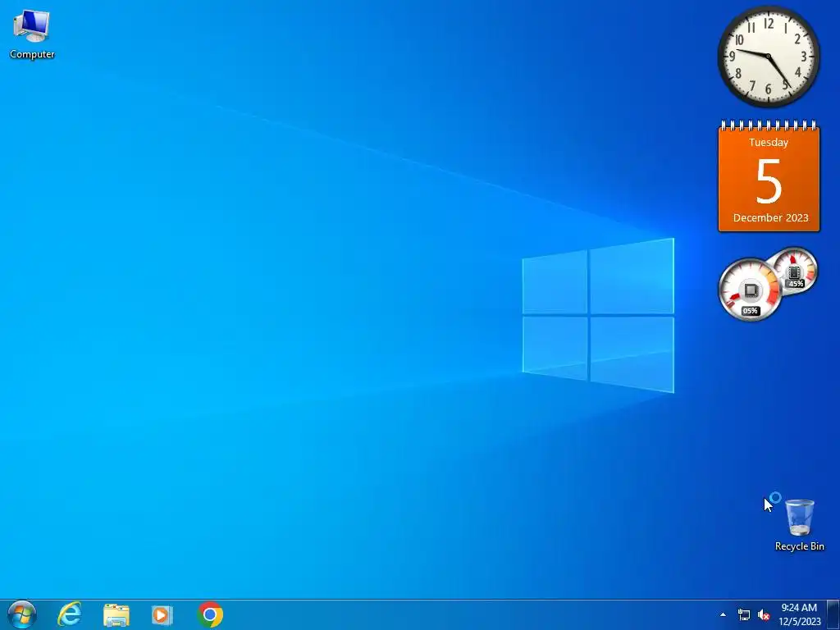
Task: Launch Internet Explorer from taskbar
Action: point(69,614)
